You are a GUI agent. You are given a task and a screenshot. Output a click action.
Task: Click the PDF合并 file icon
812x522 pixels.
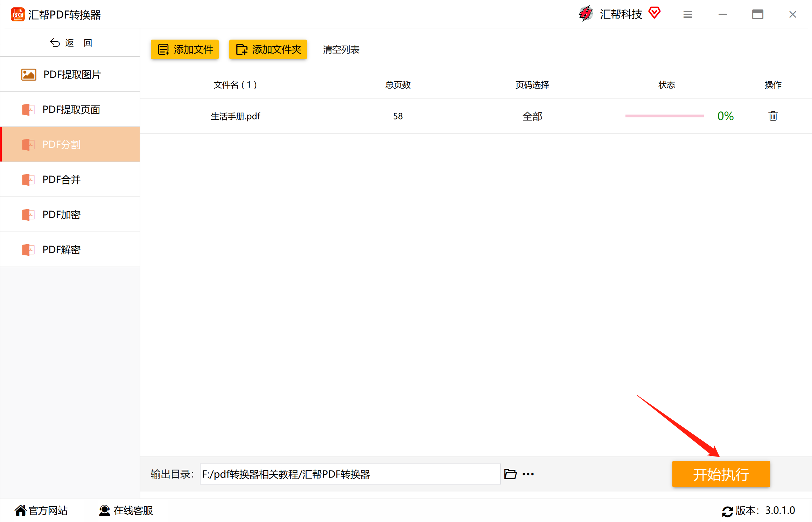click(x=28, y=180)
